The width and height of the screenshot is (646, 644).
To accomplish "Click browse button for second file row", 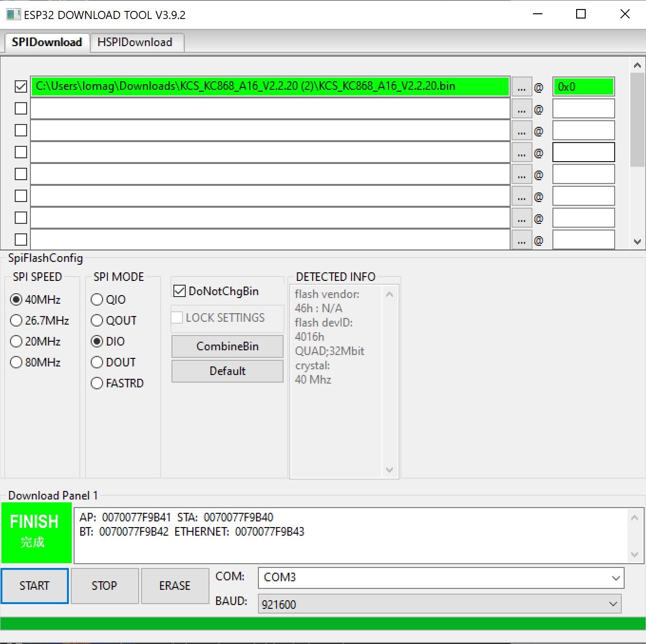I will tap(522, 109).
